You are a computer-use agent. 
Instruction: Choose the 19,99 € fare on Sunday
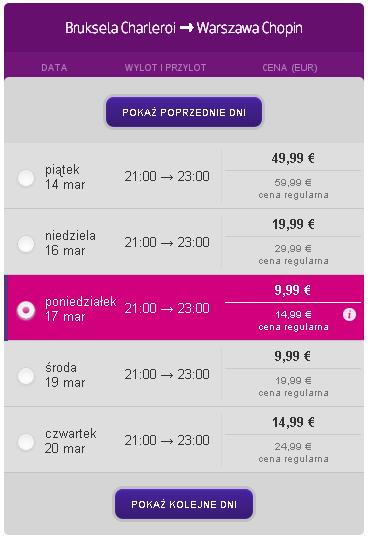pos(293,224)
